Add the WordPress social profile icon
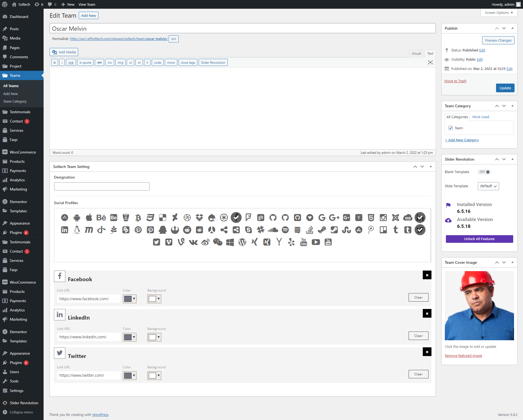Screen dimensions: 523x420 [242, 242]
